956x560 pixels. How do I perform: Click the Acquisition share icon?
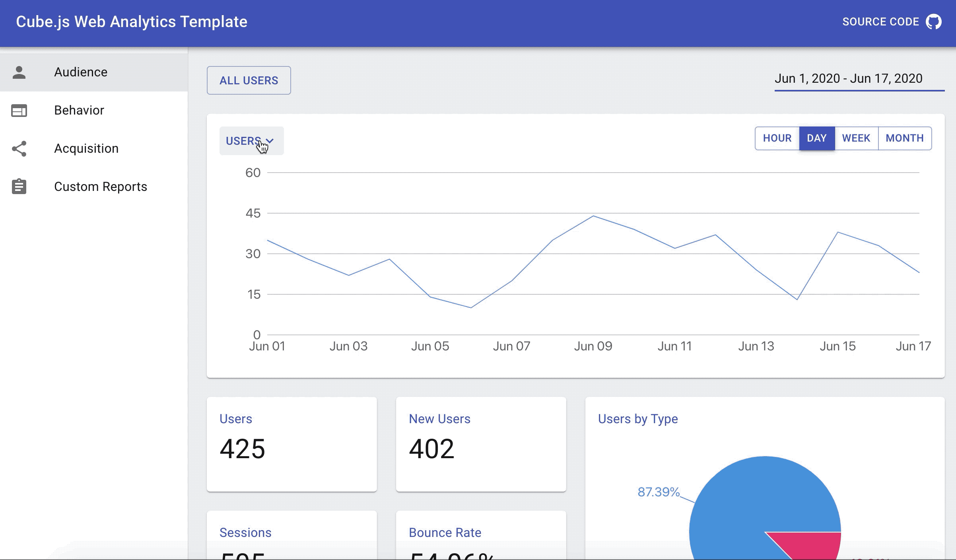click(19, 148)
